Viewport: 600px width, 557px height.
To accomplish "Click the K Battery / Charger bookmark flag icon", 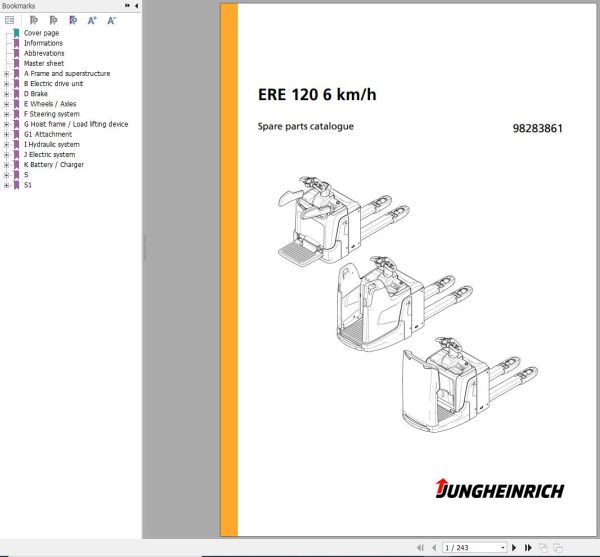I will [16, 165].
